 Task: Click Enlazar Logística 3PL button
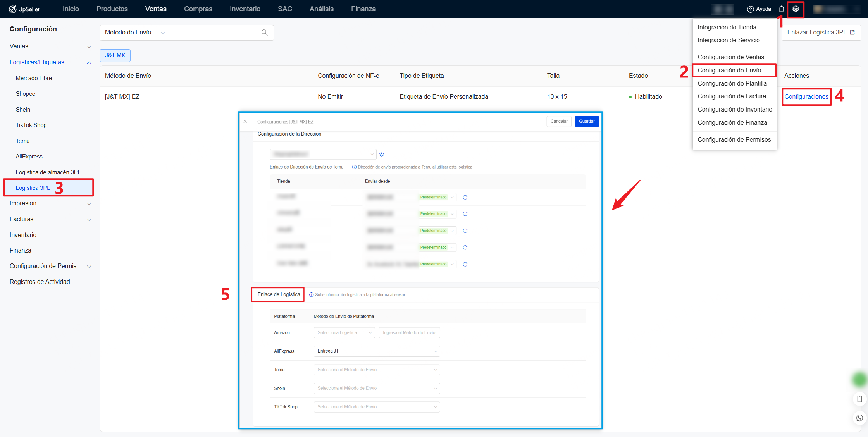[821, 33]
